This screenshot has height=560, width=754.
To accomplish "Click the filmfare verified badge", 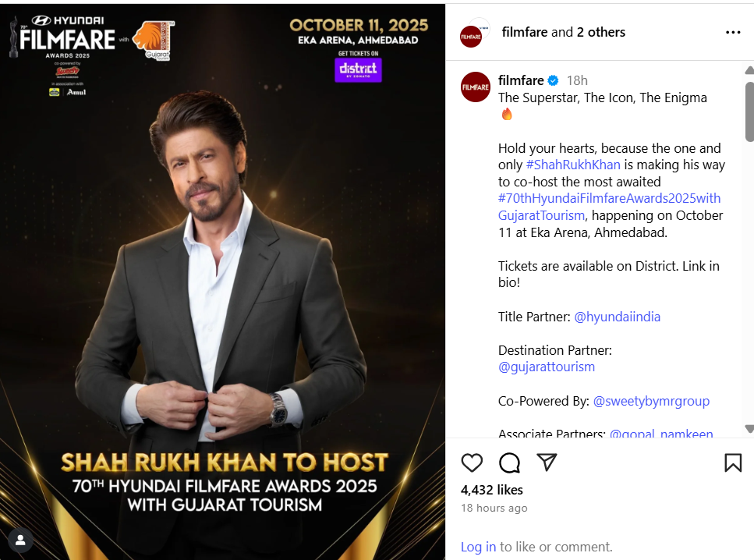I will [x=553, y=80].
